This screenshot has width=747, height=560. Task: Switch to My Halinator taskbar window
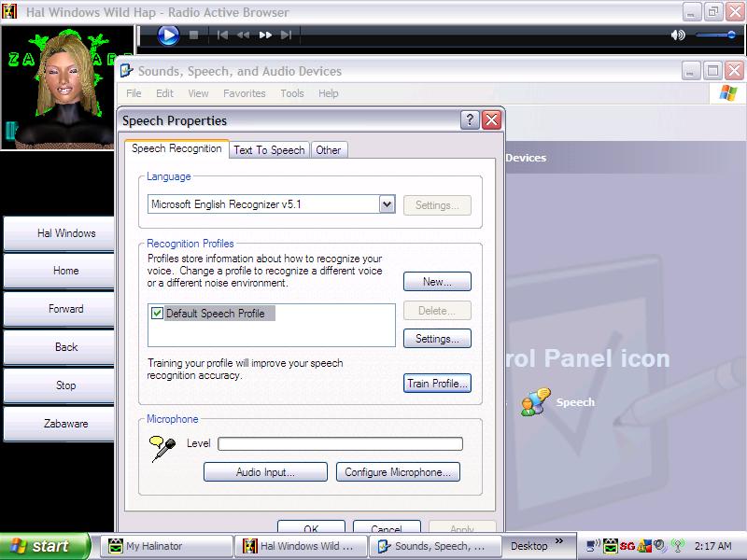pos(166,546)
